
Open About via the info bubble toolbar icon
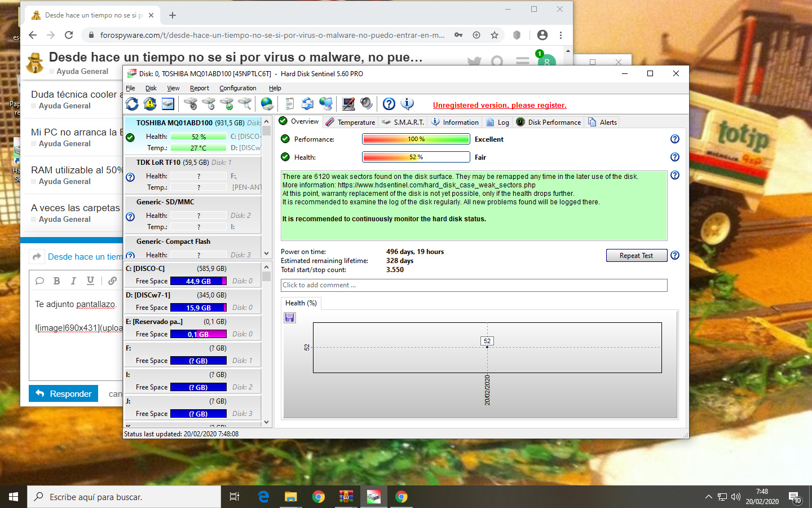407,104
